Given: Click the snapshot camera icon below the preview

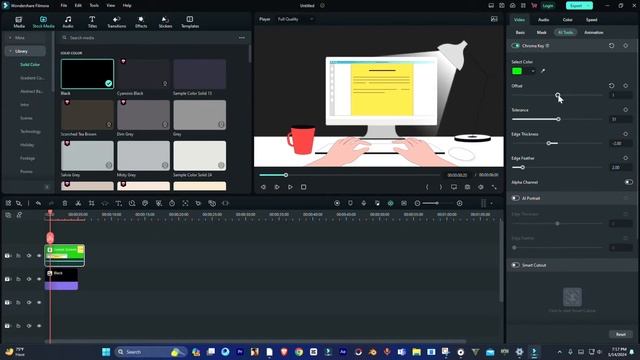Looking at the screenshot, I should [x=467, y=187].
